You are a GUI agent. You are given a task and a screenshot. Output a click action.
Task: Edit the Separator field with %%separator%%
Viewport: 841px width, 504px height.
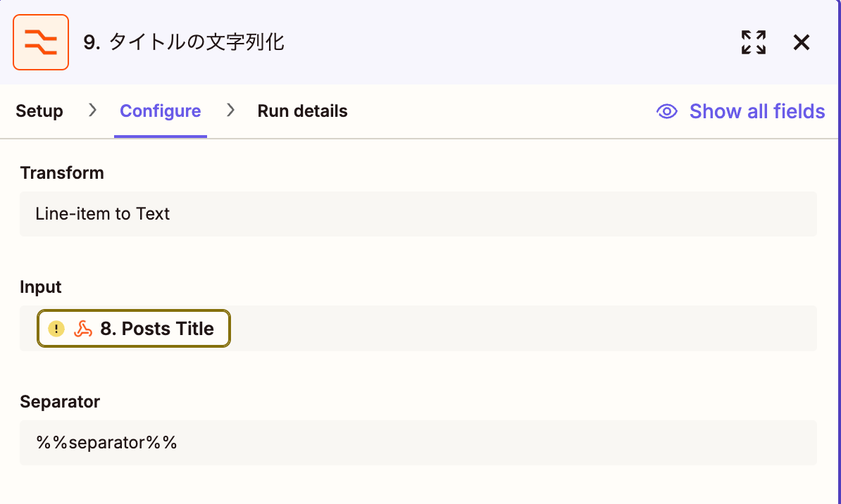click(418, 443)
